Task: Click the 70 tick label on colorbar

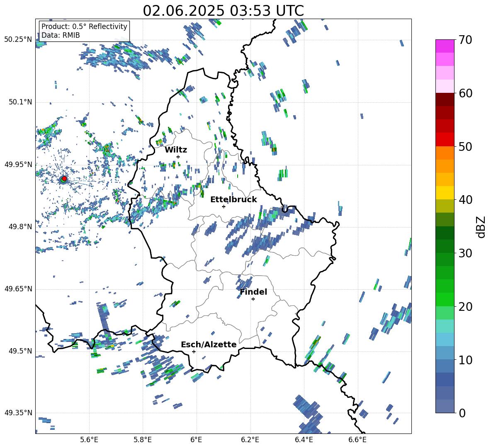Action: coord(465,40)
